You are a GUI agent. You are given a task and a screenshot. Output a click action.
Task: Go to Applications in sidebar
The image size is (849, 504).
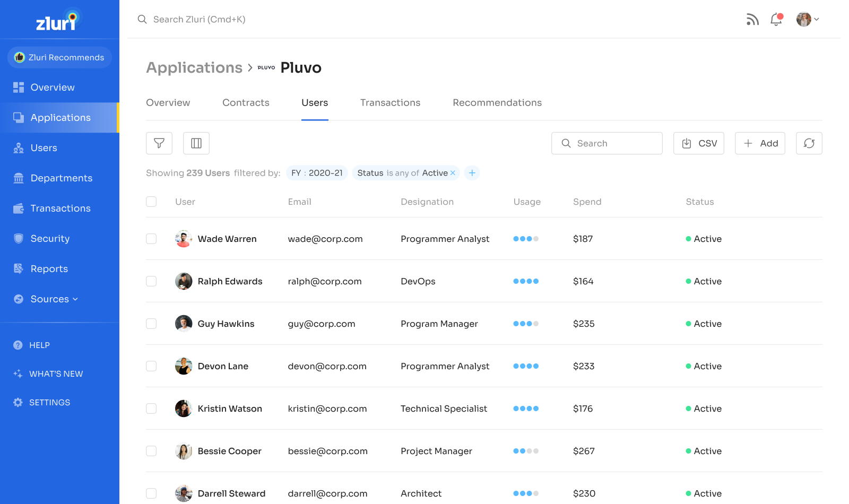pos(59,118)
